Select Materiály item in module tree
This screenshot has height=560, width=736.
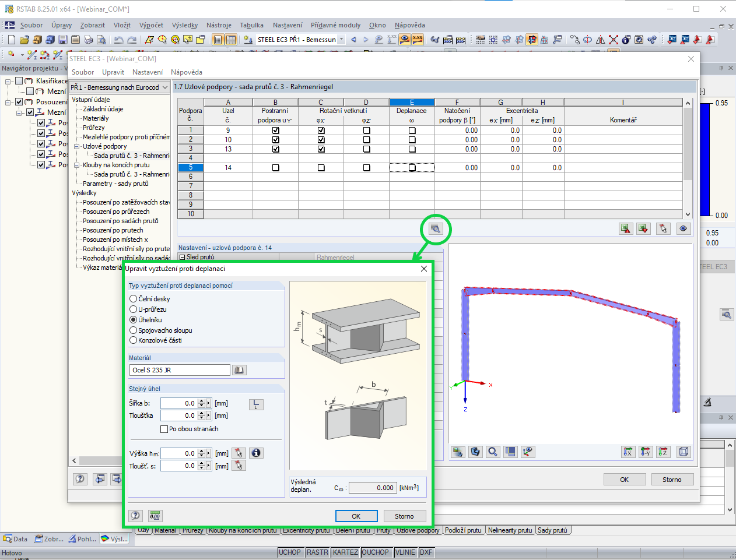(96, 118)
